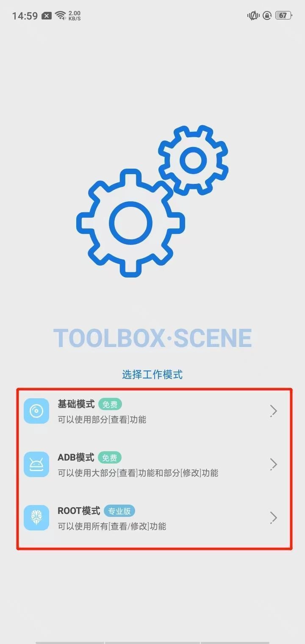Tap the TOOLBOX·SCENE title text
Image resolution: width=305 pixels, height=644 pixels.
point(152,338)
